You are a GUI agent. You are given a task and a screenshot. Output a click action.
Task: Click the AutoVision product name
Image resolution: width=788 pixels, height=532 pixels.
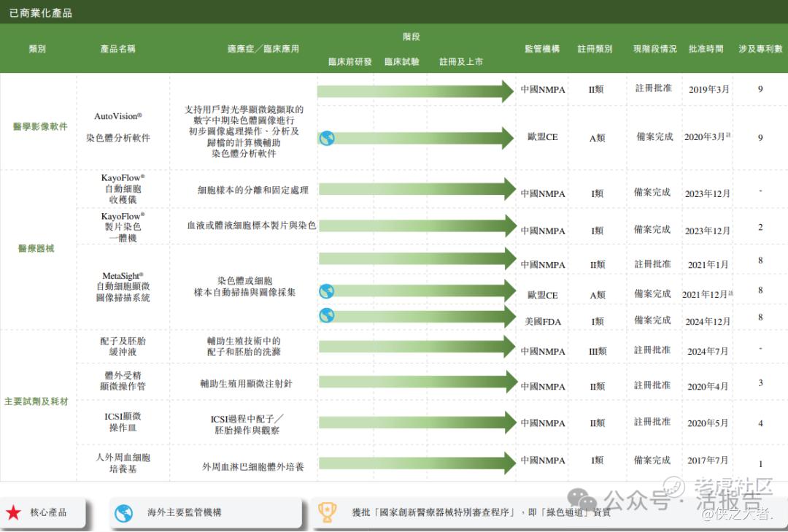click(x=118, y=116)
